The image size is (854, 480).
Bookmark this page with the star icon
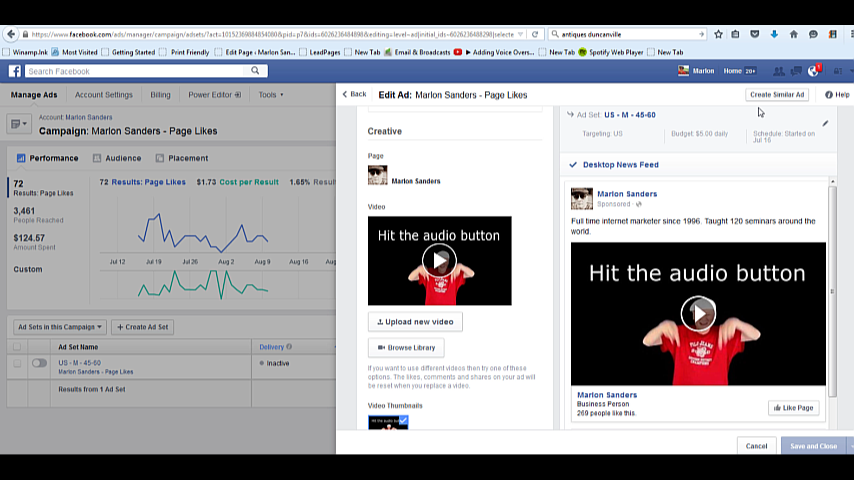click(718, 34)
